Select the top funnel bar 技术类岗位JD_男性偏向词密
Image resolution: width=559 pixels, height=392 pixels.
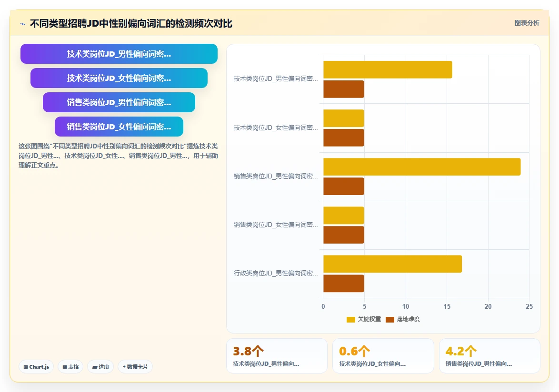(119, 54)
